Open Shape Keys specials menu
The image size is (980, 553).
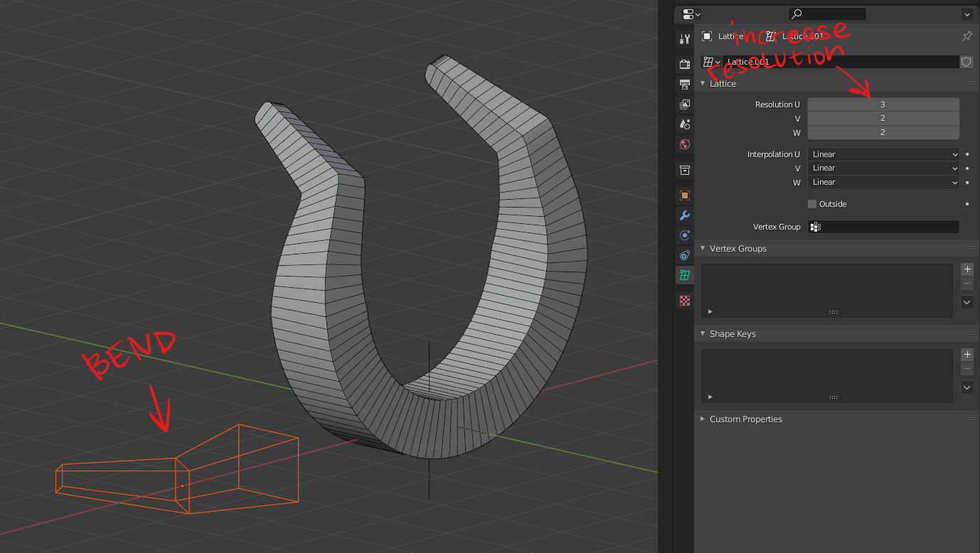coord(967,387)
